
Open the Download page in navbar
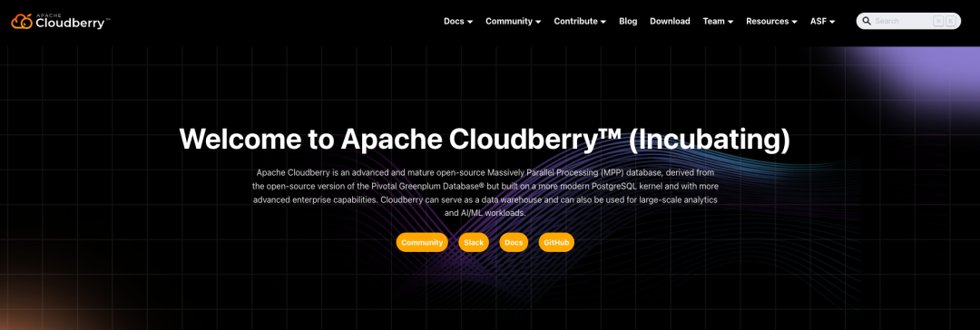pyautogui.click(x=670, y=21)
